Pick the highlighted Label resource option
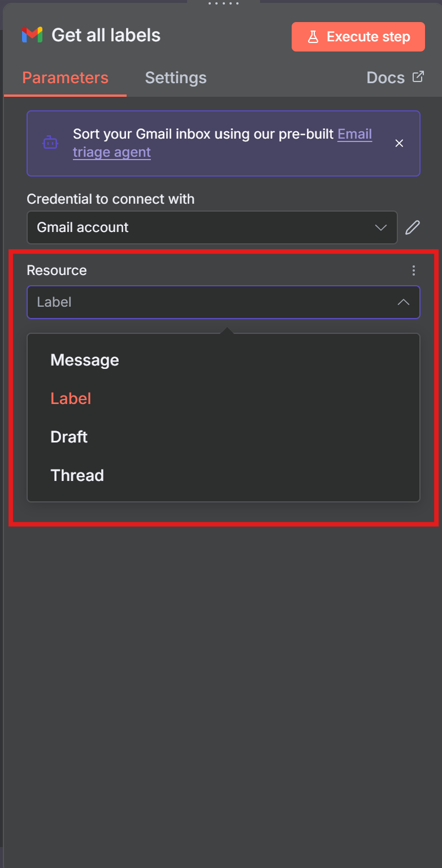The image size is (442, 868). tap(71, 398)
